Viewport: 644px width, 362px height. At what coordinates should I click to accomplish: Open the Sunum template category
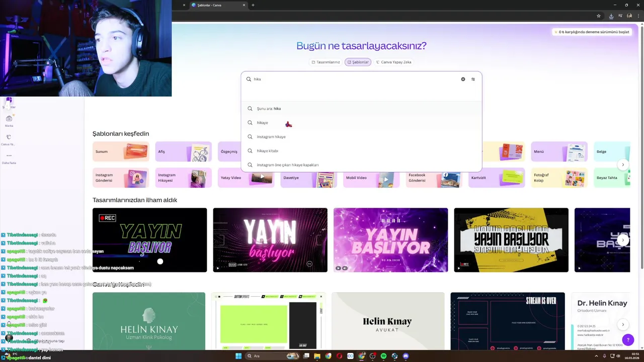(x=121, y=151)
